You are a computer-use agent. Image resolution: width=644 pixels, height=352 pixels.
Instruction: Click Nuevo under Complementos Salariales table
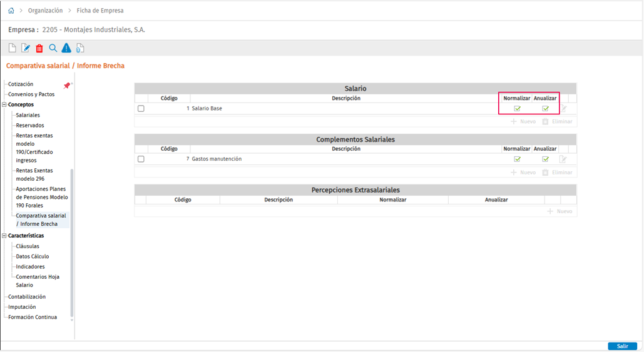[523, 173]
